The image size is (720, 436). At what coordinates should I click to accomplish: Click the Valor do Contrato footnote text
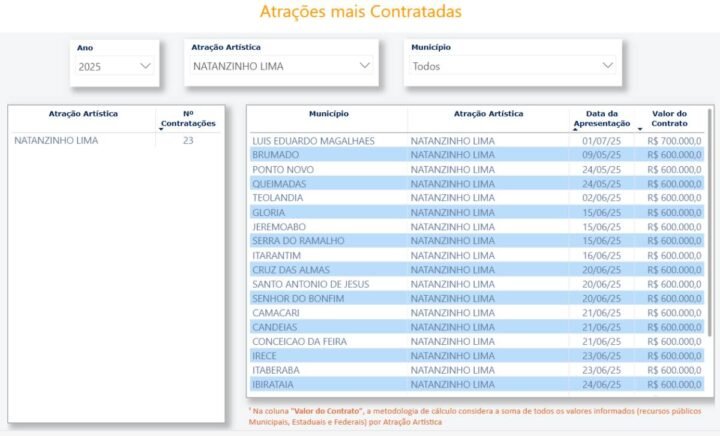475,416
